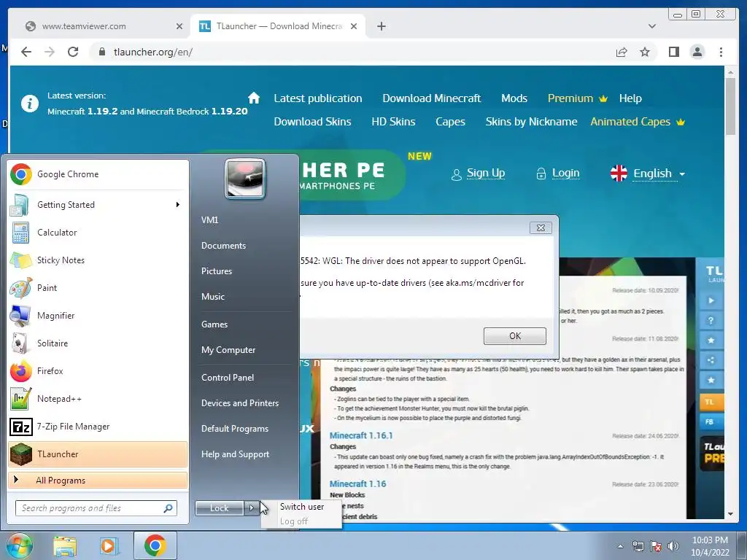Start Paint from the Start menu

click(x=98, y=287)
